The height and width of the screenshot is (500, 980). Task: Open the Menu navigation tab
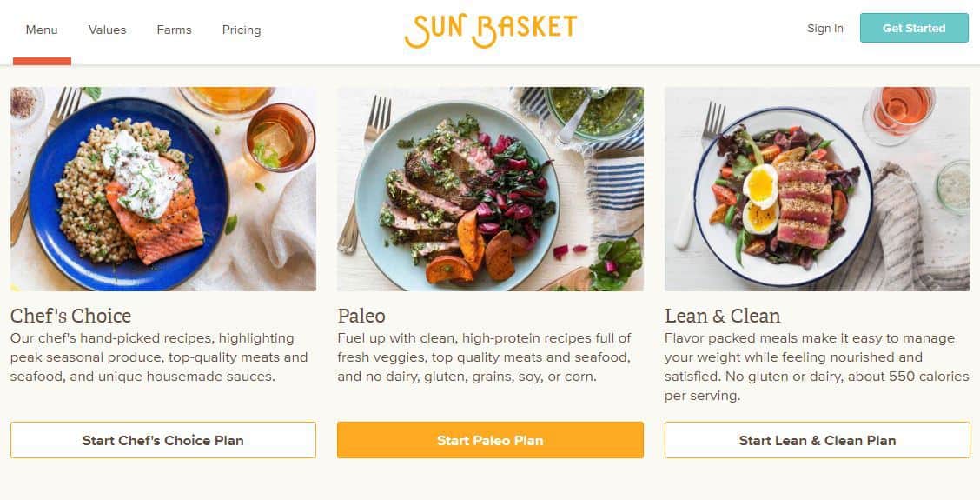(x=42, y=30)
